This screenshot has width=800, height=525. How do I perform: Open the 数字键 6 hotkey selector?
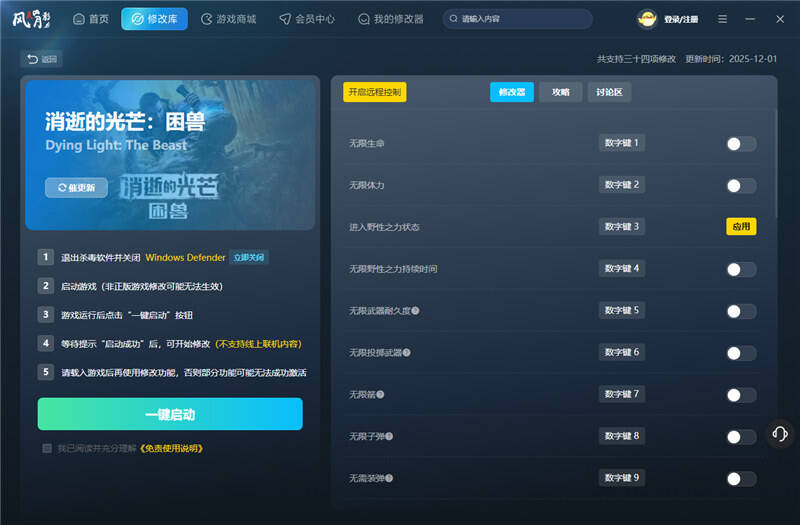pos(622,352)
